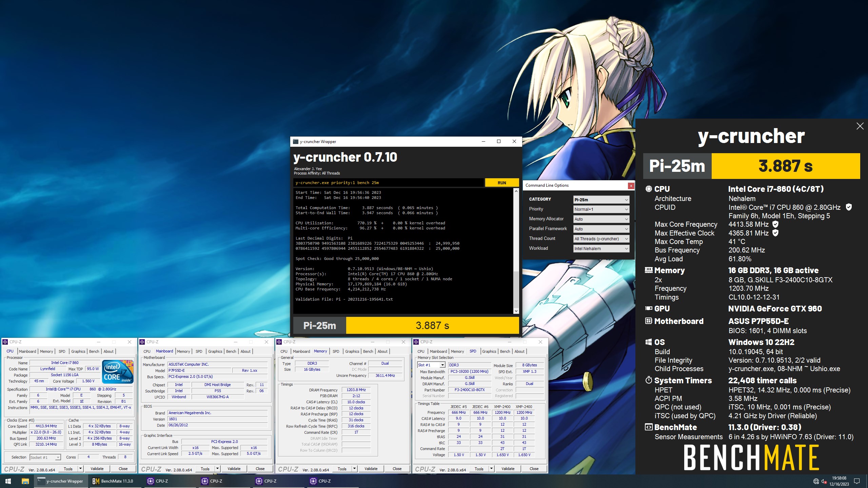Viewport: 868px width, 488px height.
Task: Click the y-cruncher output scrollbar up arrow
Action: tap(516, 191)
